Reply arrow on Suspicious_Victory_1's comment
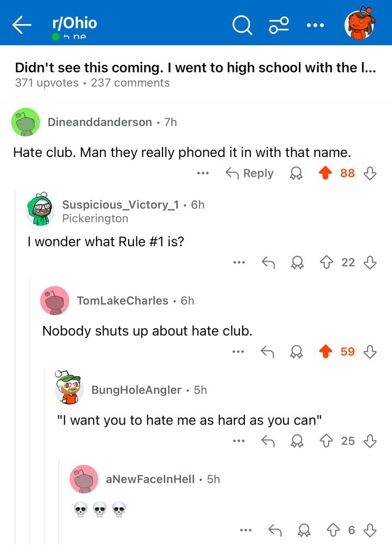Viewport: 392px width, 545px height. [x=268, y=263]
